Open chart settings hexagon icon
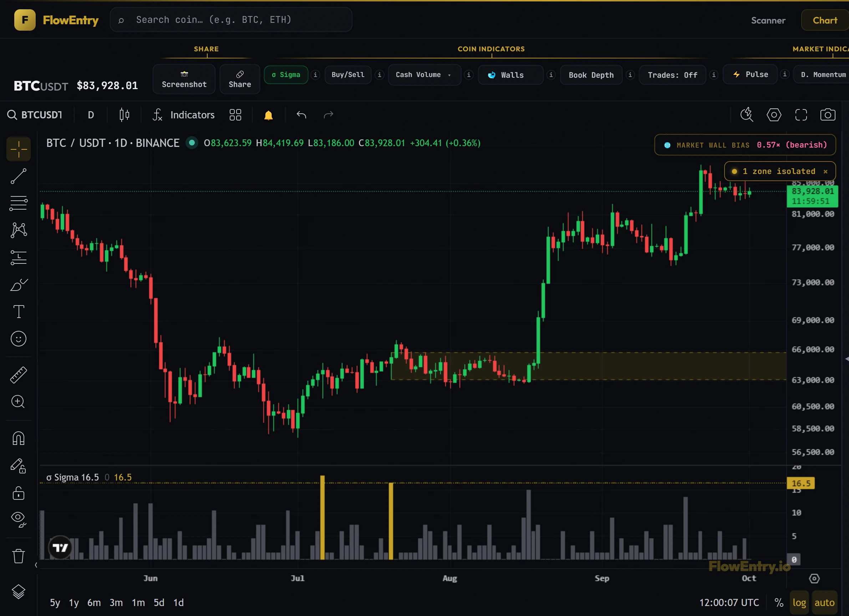The image size is (849, 616). (774, 115)
